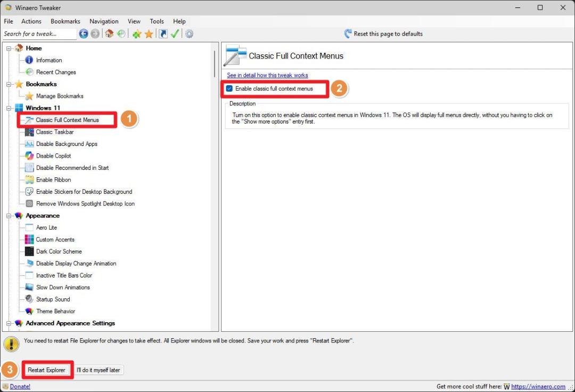Viewport: 575px width, 392px height.
Task: Open recent changes from toolbar clock icon
Action: point(121,34)
